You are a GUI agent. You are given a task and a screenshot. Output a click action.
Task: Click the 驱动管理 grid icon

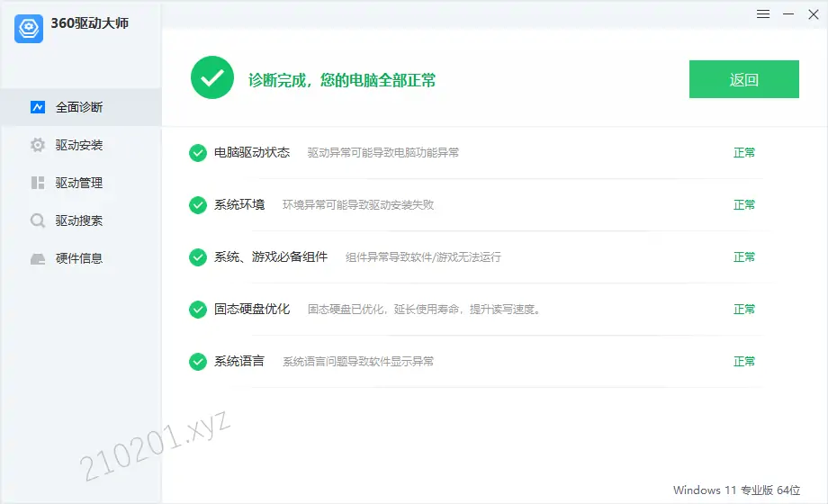click(x=38, y=183)
